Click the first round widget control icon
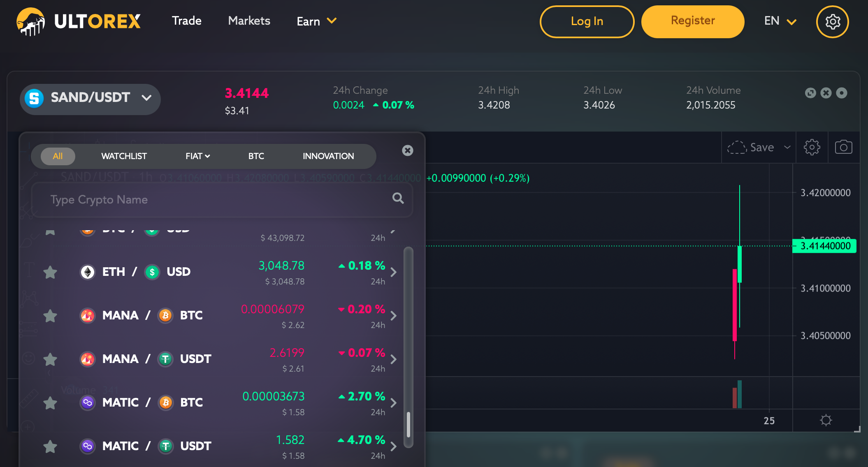The height and width of the screenshot is (467, 868). [x=810, y=93]
